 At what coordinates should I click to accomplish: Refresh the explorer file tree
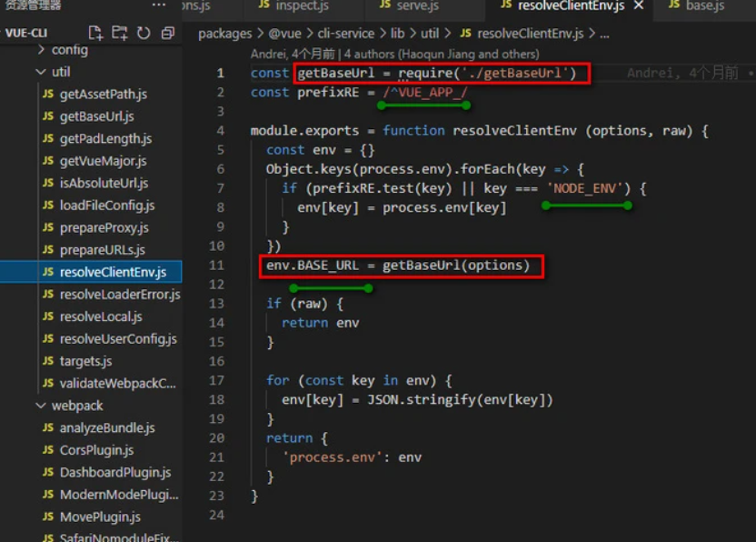144,33
